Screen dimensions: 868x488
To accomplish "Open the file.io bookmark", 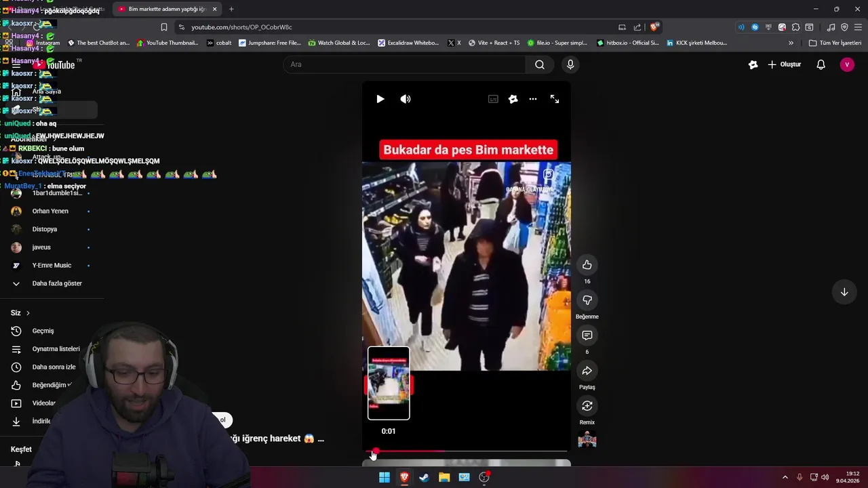I will 557,43.
